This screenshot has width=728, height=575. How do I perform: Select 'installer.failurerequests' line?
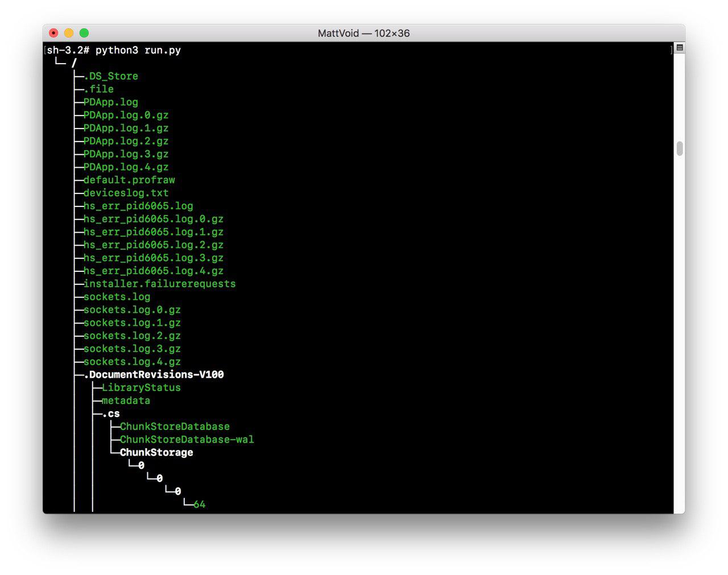tap(160, 284)
